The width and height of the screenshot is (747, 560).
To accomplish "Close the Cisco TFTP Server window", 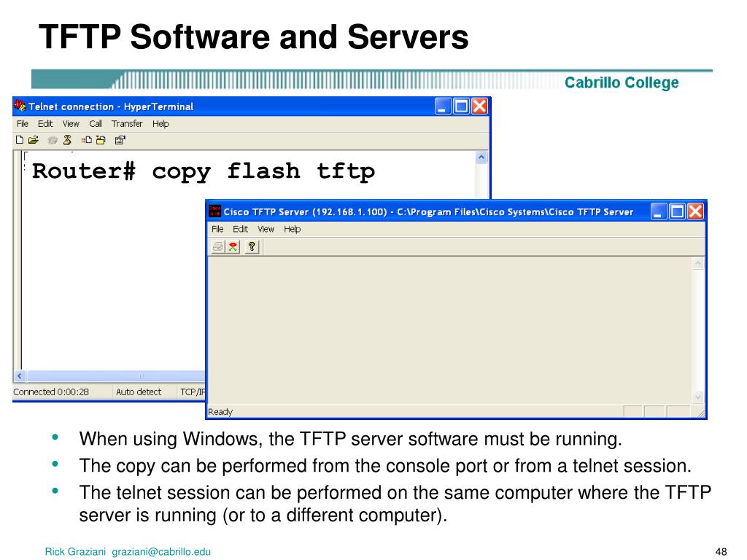I will click(x=695, y=211).
